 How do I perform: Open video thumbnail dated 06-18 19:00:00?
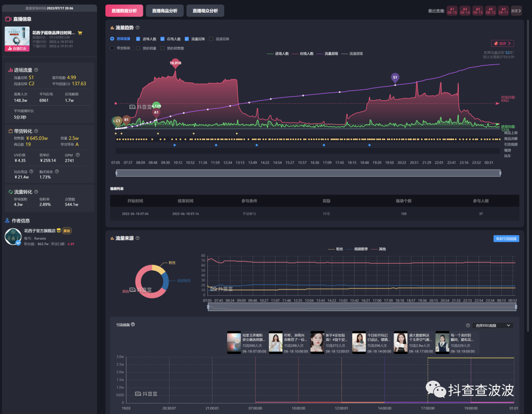coord(442,343)
